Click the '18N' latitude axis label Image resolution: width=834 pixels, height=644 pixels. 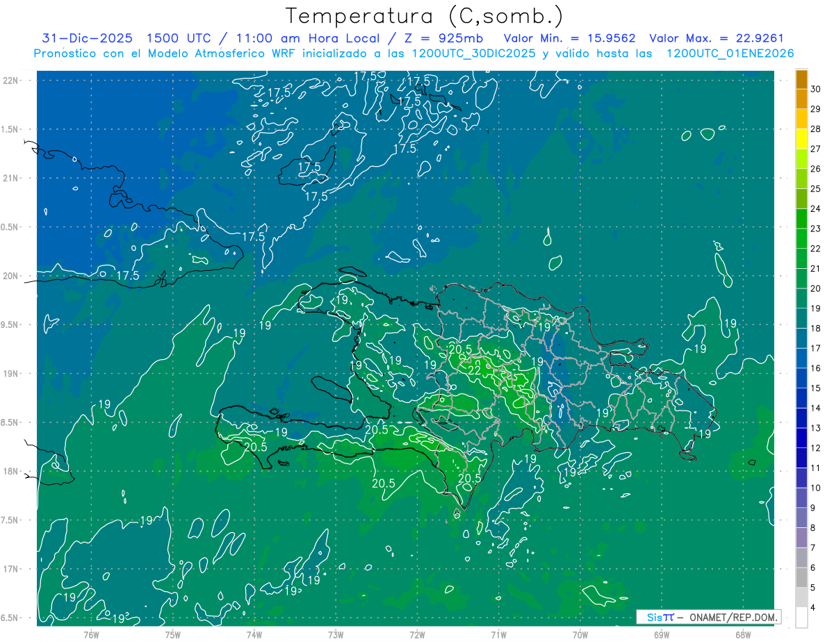10,471
